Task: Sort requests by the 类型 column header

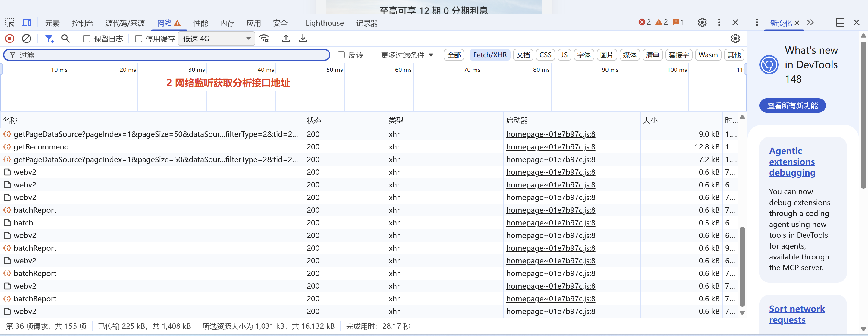Action: [445, 120]
